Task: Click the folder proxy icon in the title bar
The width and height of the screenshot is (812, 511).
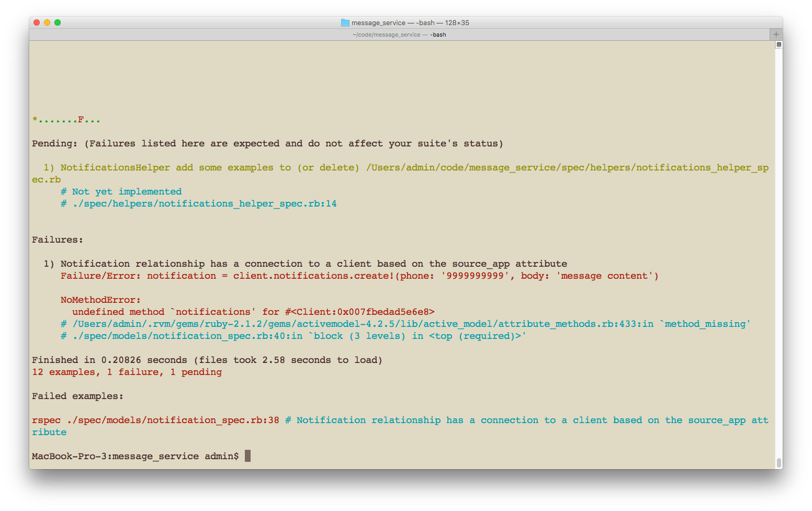Action: pos(345,22)
